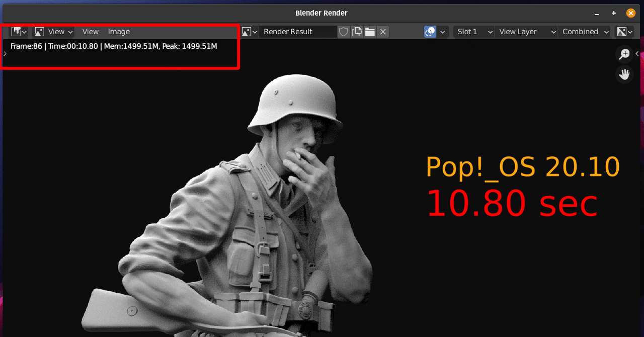Image resolution: width=644 pixels, height=337 pixels.
Task: Select the pan hand gizmo
Action: [x=624, y=74]
